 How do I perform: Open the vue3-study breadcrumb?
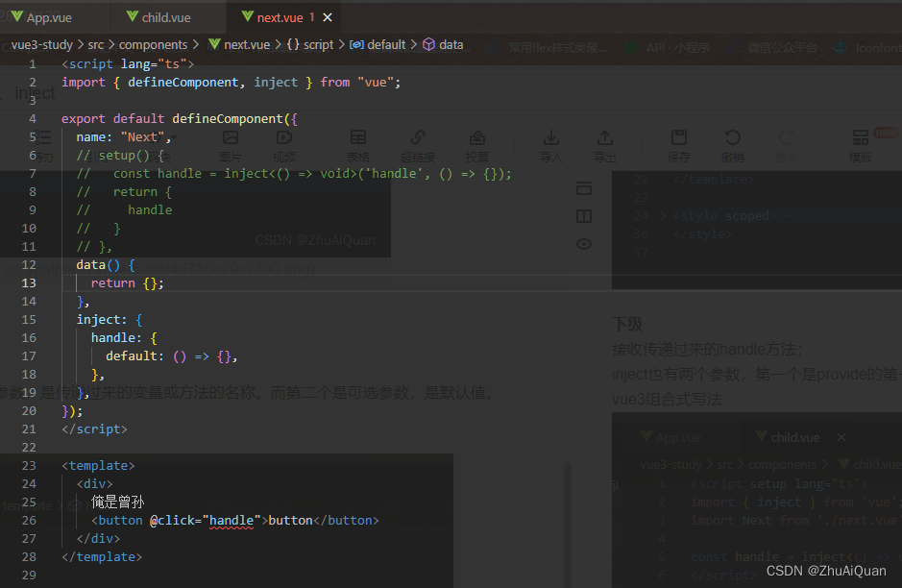[x=42, y=45]
